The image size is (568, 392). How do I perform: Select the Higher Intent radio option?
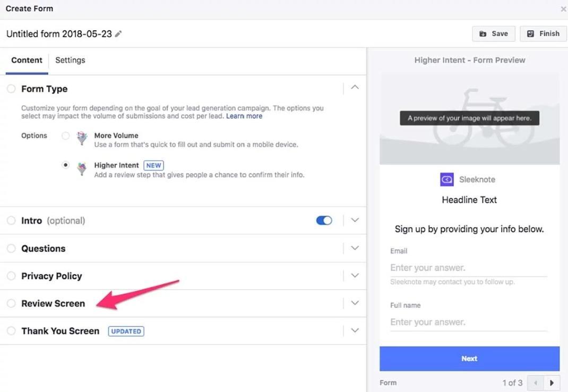tap(66, 165)
